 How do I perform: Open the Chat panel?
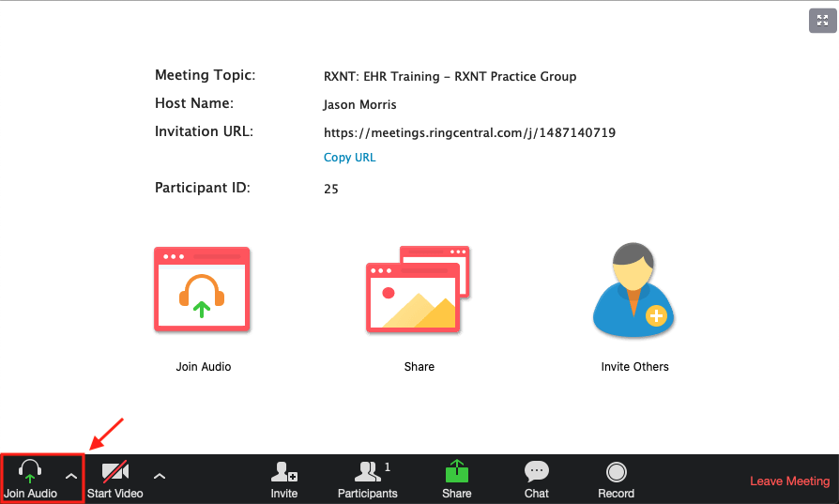coord(537,480)
